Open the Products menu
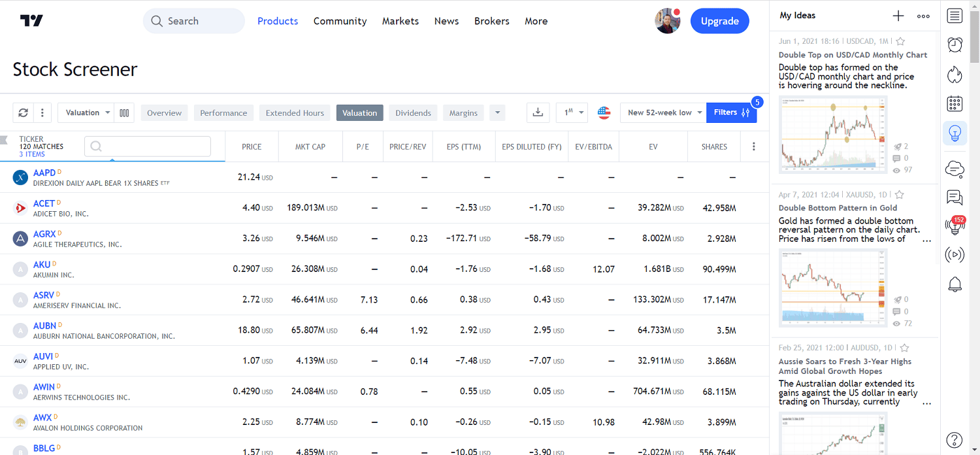The width and height of the screenshot is (980, 455). click(x=278, y=21)
